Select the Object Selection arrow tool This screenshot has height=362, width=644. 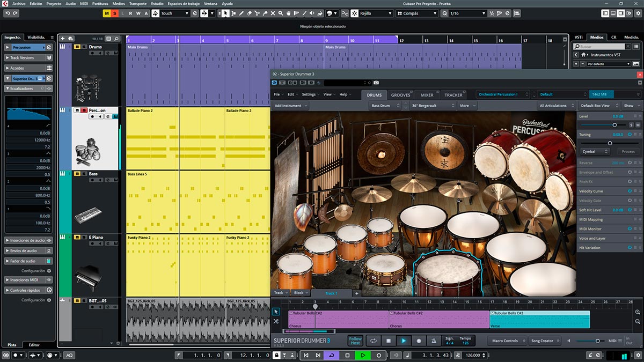point(226,13)
